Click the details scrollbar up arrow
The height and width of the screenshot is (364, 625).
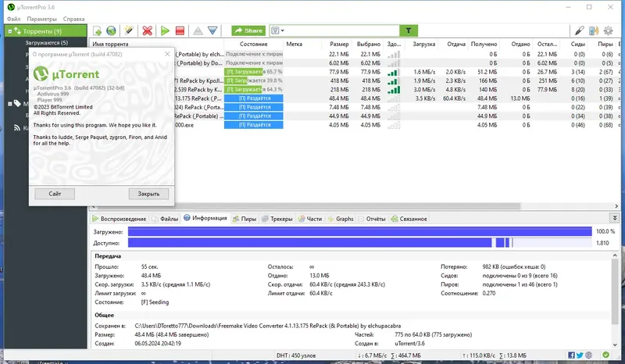coord(615,255)
